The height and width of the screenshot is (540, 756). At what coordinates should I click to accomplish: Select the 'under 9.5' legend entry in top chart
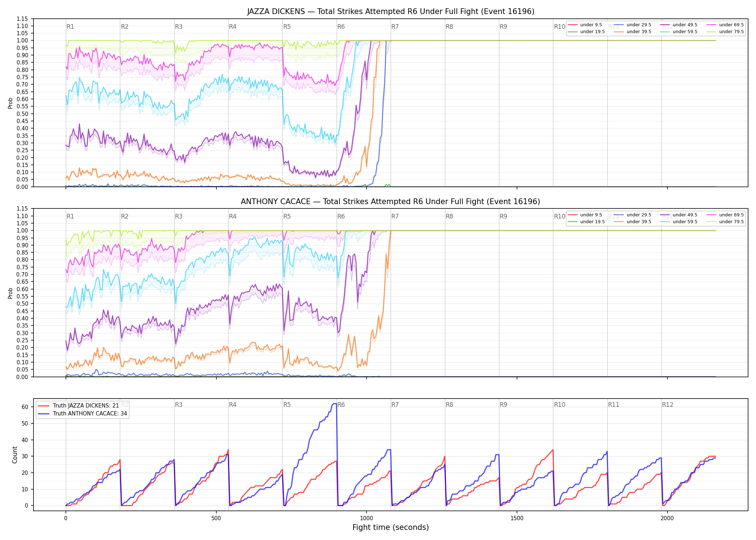[x=585, y=25]
